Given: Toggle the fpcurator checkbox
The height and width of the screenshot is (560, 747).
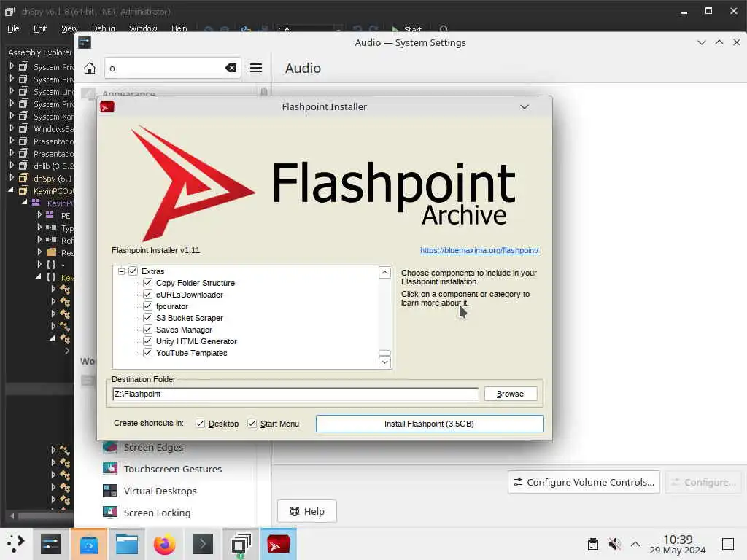Looking at the screenshot, I should 147,306.
